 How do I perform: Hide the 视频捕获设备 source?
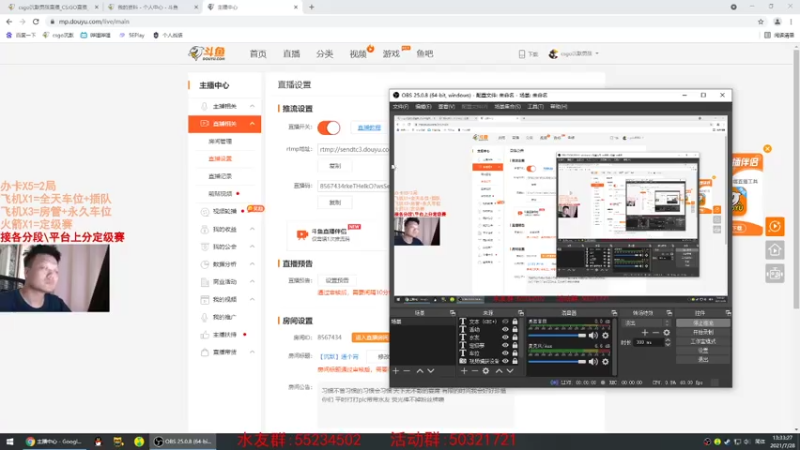coord(505,361)
